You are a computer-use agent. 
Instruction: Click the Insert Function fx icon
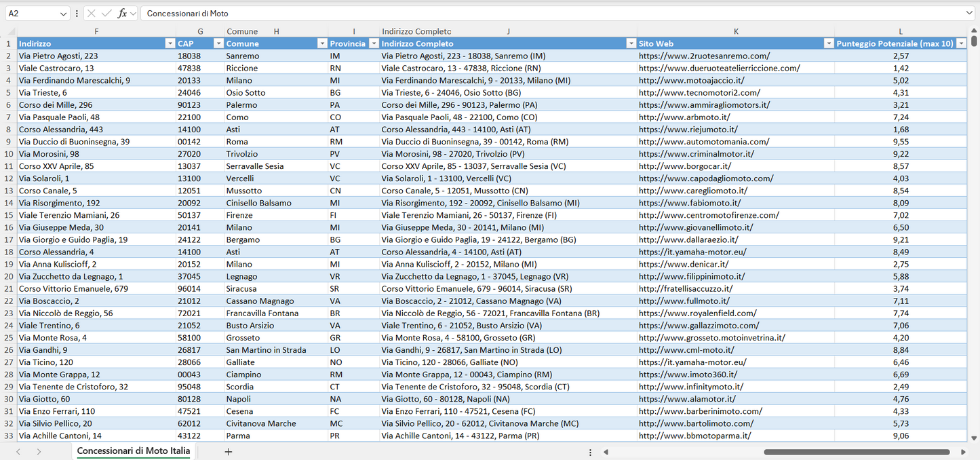(x=122, y=14)
